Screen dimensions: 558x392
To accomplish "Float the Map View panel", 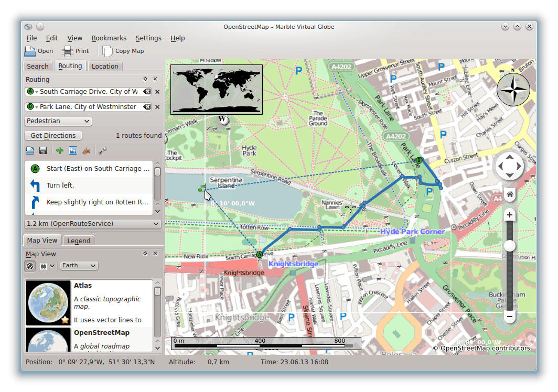I will [145, 254].
